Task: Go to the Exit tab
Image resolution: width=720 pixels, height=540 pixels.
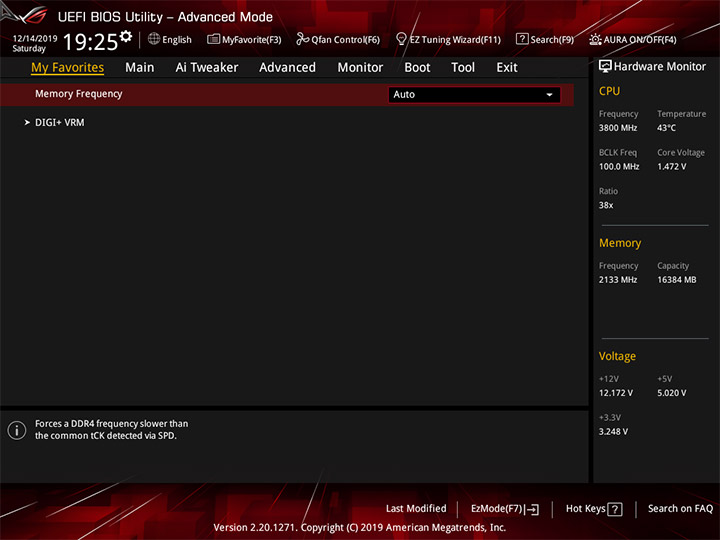Action: (x=506, y=68)
